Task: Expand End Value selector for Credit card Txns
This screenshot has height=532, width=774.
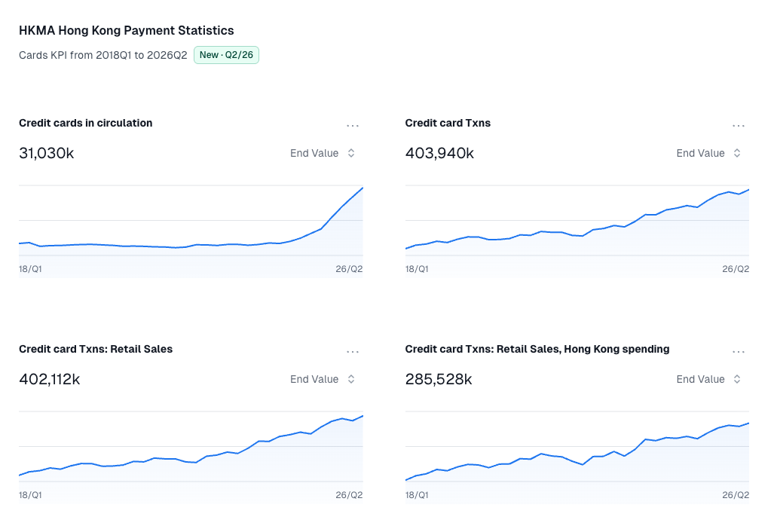Action: click(x=709, y=153)
